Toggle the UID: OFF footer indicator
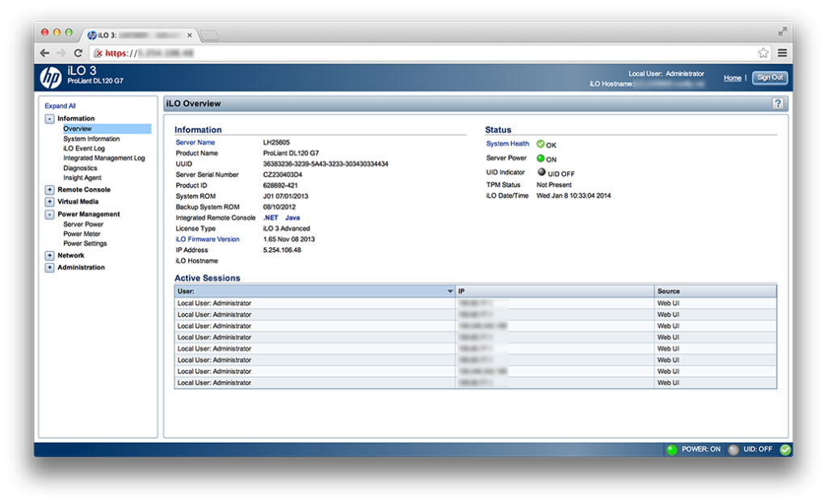 (x=733, y=449)
